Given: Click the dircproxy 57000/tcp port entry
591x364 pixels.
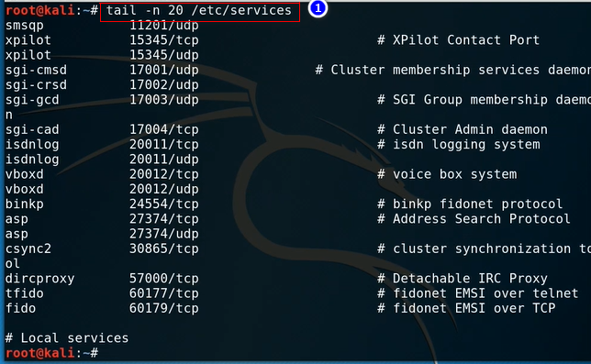Looking at the screenshot, I should coord(164,279).
